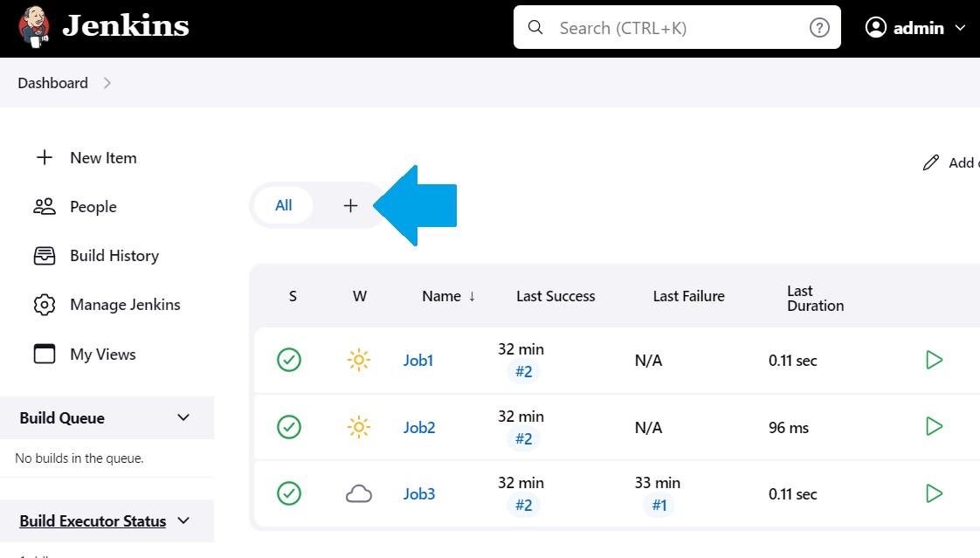Image resolution: width=980 pixels, height=558 pixels.
Task: Sort by Name column header
Action: click(x=448, y=296)
